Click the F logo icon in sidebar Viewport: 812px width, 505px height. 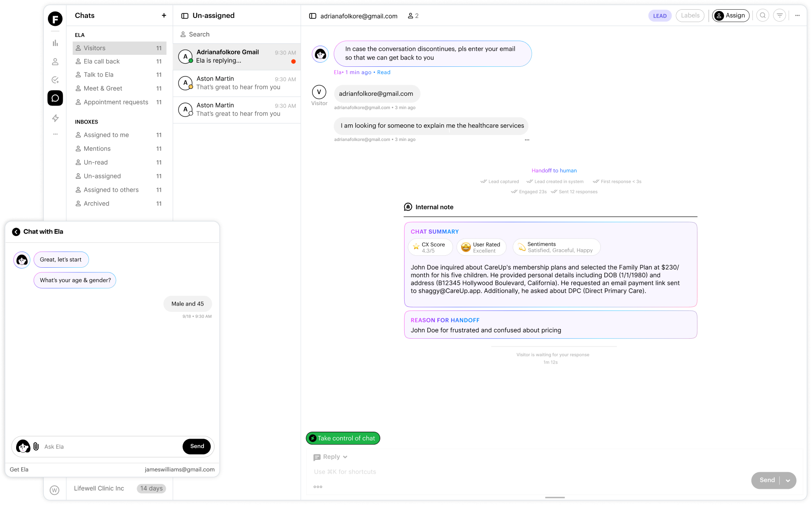(x=55, y=19)
